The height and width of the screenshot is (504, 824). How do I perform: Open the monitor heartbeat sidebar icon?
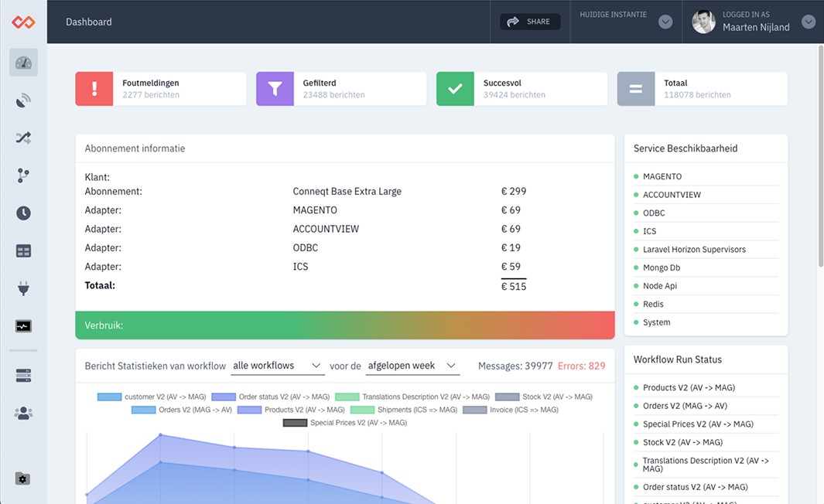point(23,326)
